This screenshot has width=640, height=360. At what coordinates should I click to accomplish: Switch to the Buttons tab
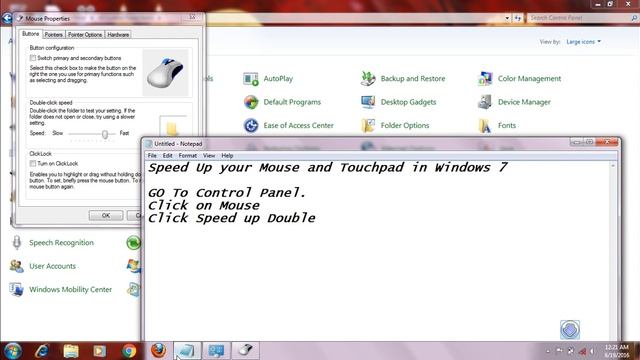tap(31, 34)
